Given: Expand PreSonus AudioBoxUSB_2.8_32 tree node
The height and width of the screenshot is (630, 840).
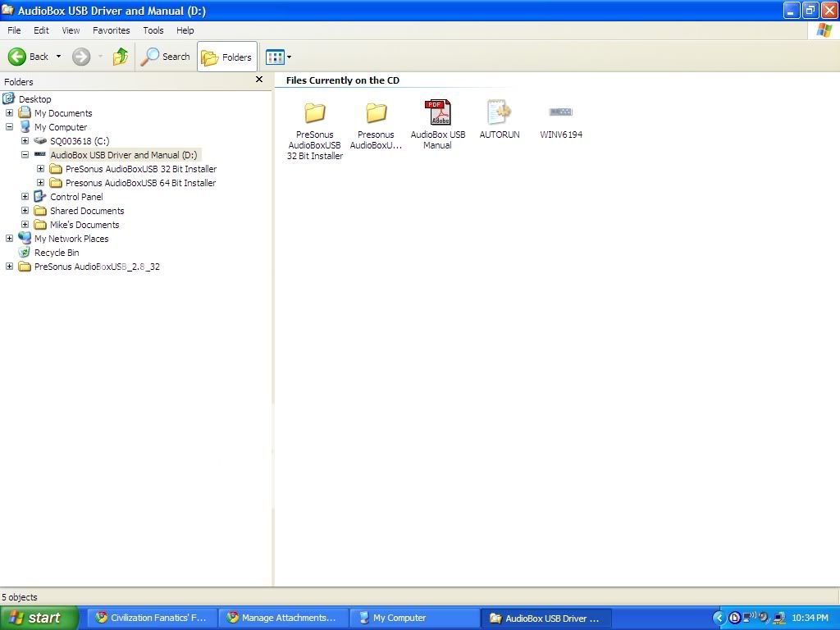Looking at the screenshot, I should (9, 267).
